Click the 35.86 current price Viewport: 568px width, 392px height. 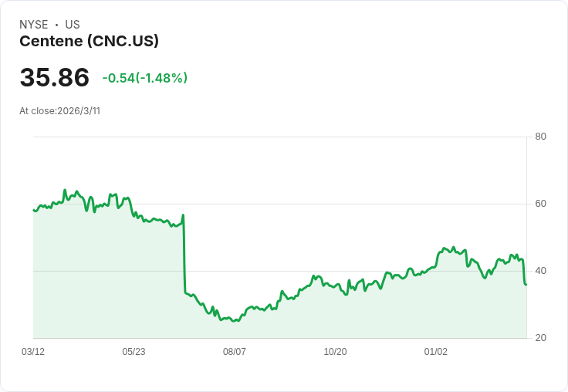pos(55,78)
